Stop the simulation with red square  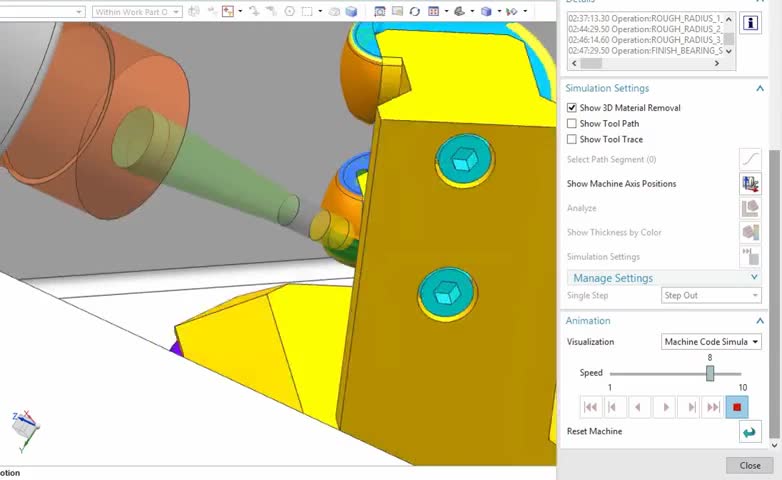737,407
